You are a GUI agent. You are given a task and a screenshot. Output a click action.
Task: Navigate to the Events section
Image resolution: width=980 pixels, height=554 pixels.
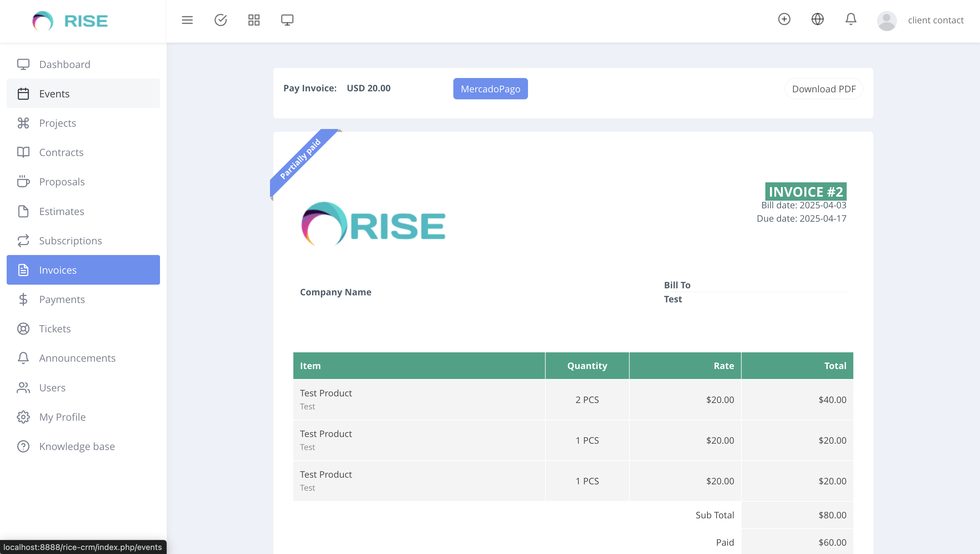(54, 93)
